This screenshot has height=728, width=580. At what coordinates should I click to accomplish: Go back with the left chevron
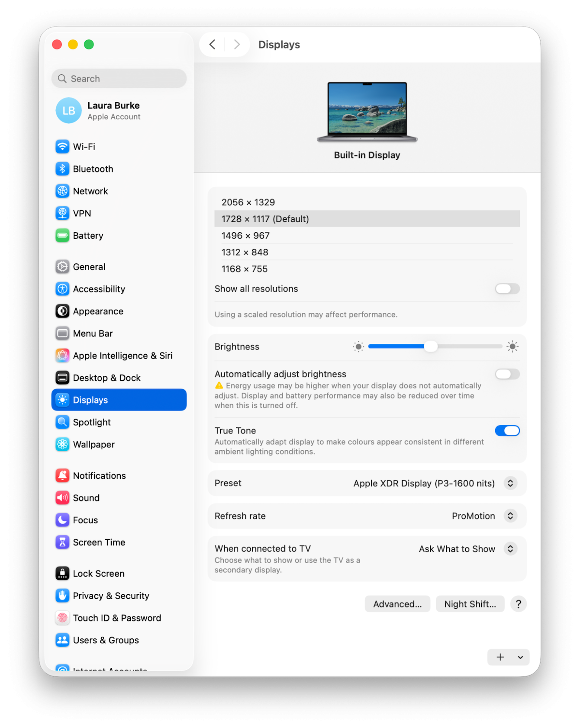point(212,44)
